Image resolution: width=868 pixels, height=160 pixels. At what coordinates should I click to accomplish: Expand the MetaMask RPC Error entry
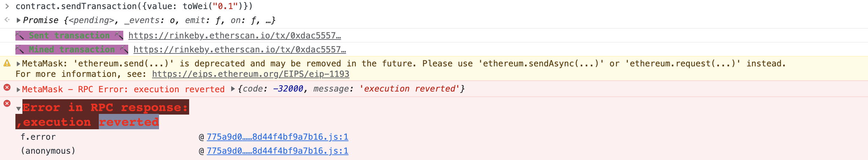pos(19,90)
